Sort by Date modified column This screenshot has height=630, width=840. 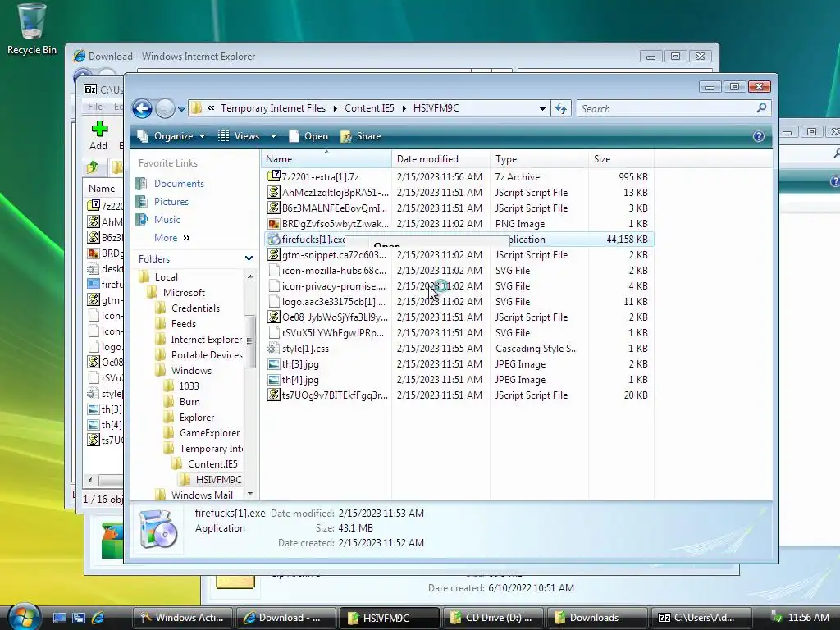tap(441, 159)
